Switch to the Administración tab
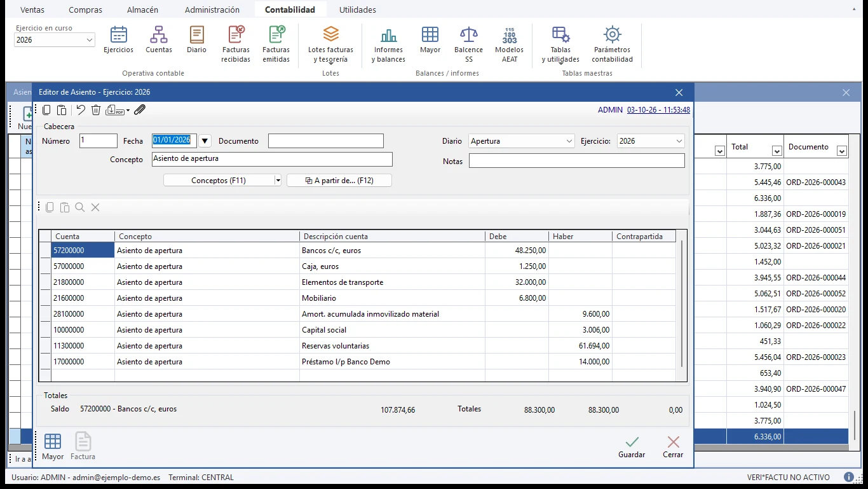The width and height of the screenshot is (868, 489). pos(212,10)
